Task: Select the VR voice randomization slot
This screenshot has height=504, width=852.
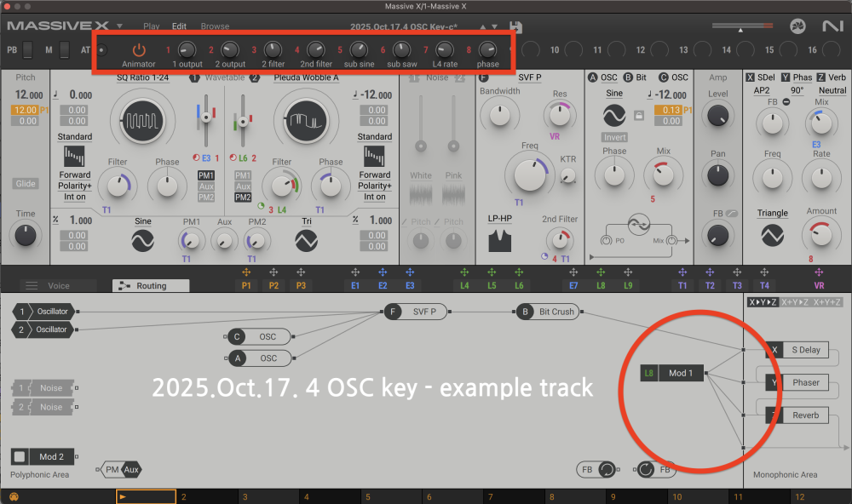Action: point(819,286)
